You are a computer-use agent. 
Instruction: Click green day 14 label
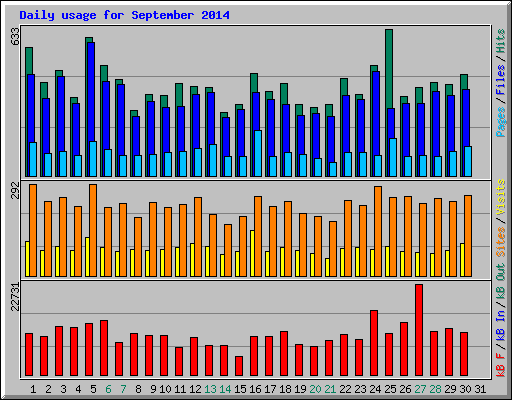coord(225,389)
